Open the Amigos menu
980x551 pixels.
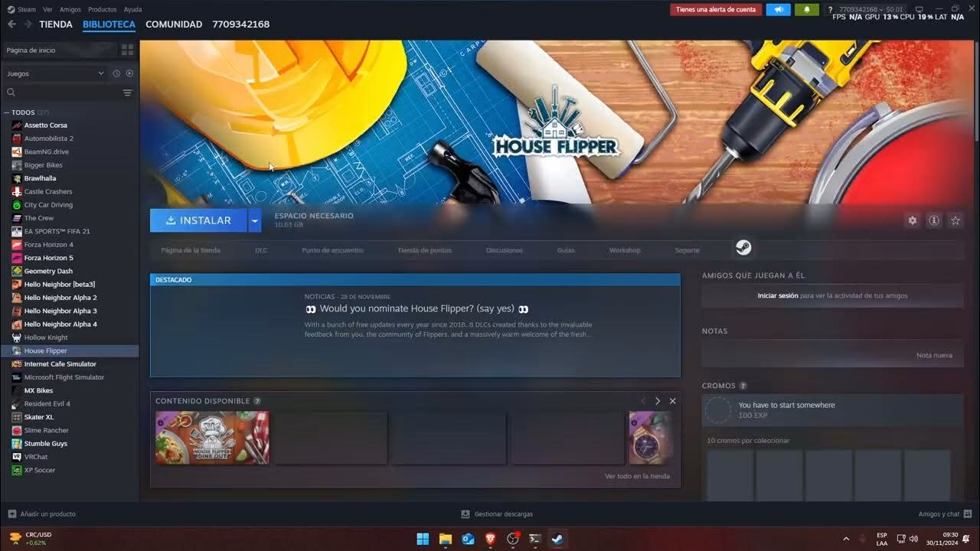click(x=70, y=9)
